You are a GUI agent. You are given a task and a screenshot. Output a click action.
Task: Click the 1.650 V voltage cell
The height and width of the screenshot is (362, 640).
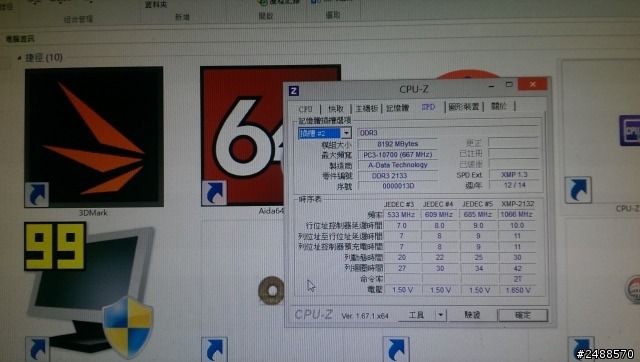point(518,290)
